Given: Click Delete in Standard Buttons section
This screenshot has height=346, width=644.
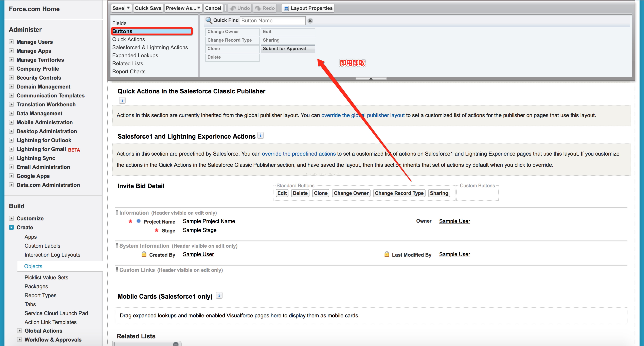Looking at the screenshot, I should (300, 193).
